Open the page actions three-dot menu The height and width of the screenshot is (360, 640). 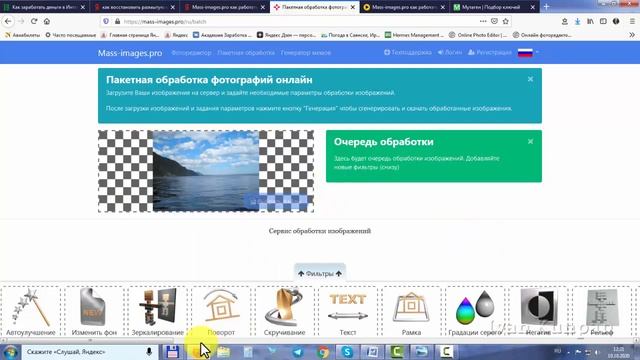click(x=483, y=21)
